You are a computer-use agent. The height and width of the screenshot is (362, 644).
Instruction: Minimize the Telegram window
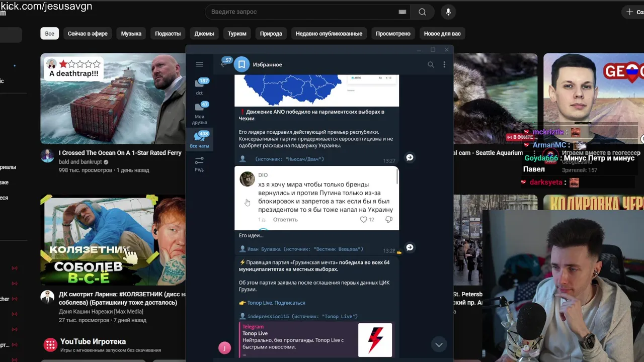point(419,50)
